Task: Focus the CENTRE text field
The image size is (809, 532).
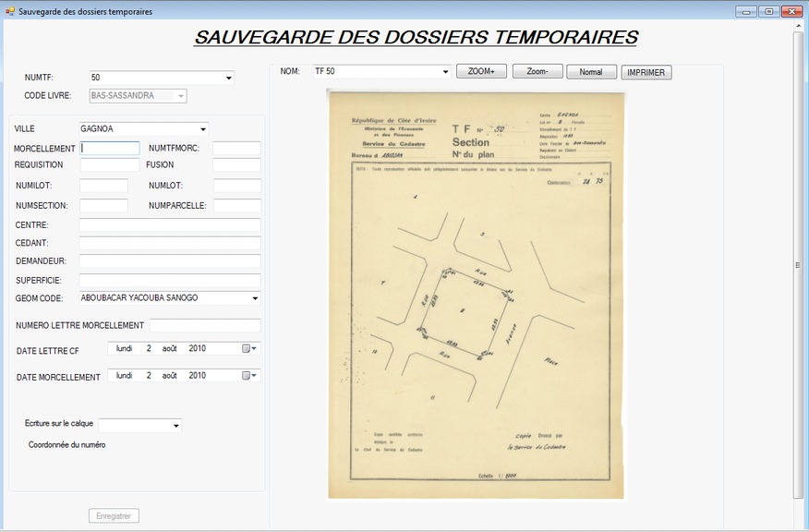Action: pos(170,225)
